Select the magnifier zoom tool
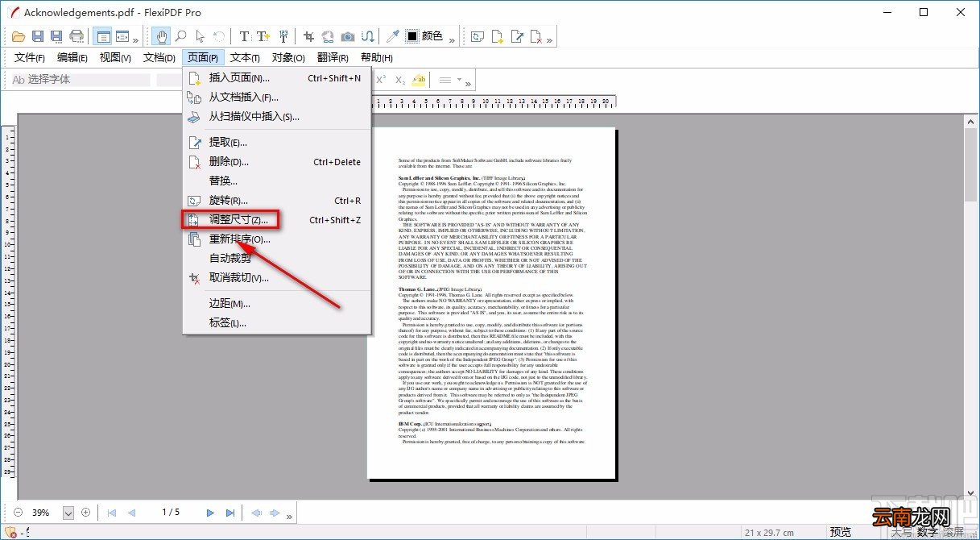The height and width of the screenshot is (540, 980). [x=180, y=36]
